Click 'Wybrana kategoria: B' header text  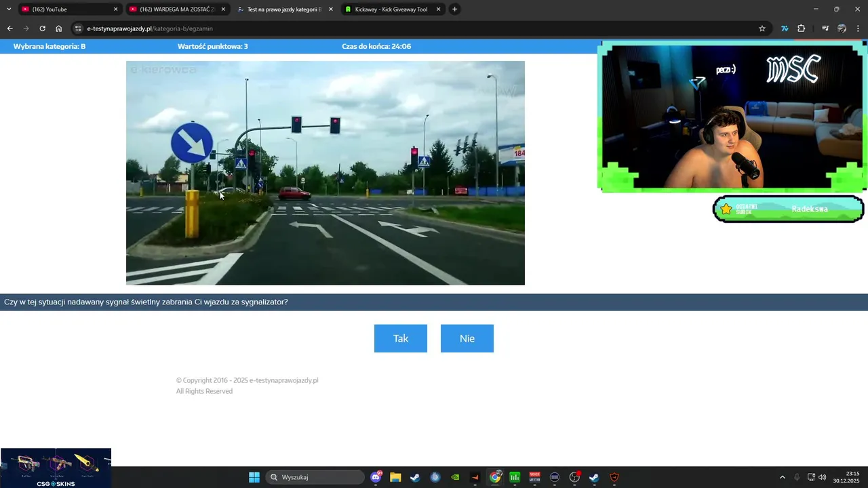pyautogui.click(x=50, y=46)
